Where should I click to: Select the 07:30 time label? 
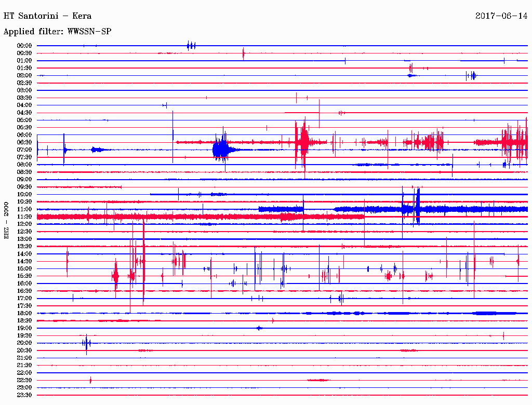[24, 157]
